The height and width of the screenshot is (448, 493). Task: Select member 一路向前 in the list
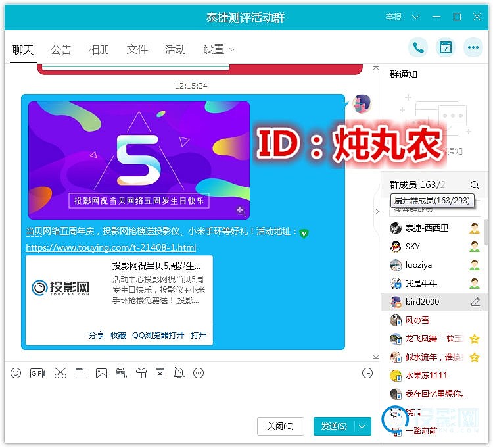point(434,431)
